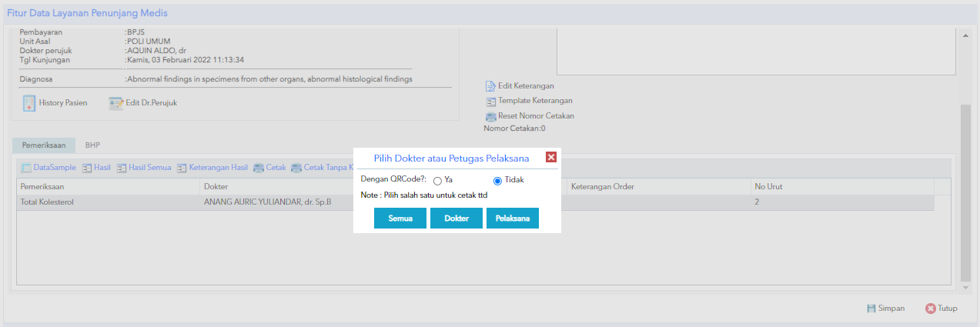Select Ya for QRCode
This screenshot has width=980, height=327.
(437, 181)
